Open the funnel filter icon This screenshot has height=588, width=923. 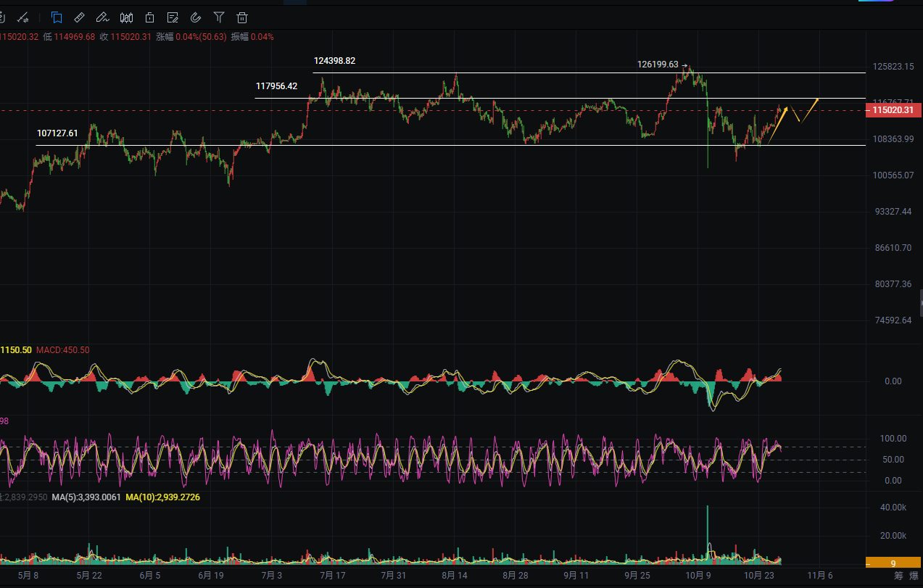click(x=219, y=17)
